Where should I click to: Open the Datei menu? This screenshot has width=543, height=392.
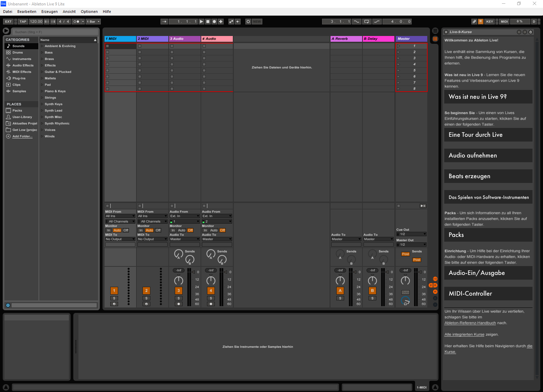pyautogui.click(x=7, y=12)
